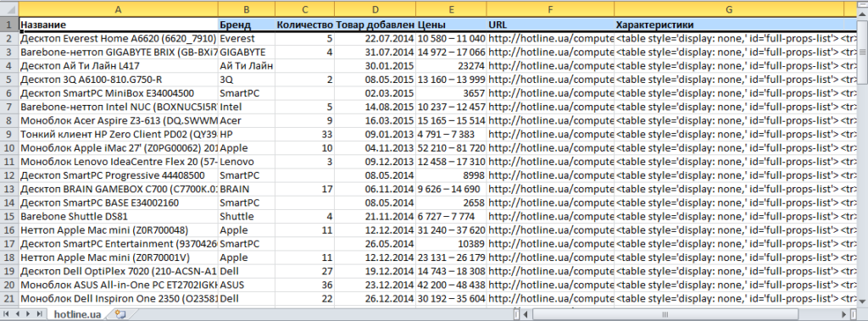Screen dimensions: 868x321
Task: Select cell 'Неттоп Apple Mac mini (Z0R700048)'
Action: coord(118,230)
